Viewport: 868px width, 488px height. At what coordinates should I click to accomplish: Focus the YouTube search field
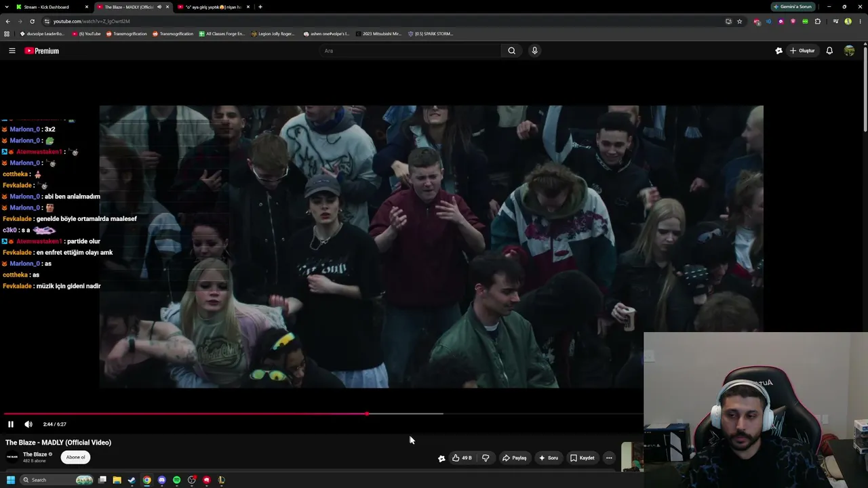410,51
